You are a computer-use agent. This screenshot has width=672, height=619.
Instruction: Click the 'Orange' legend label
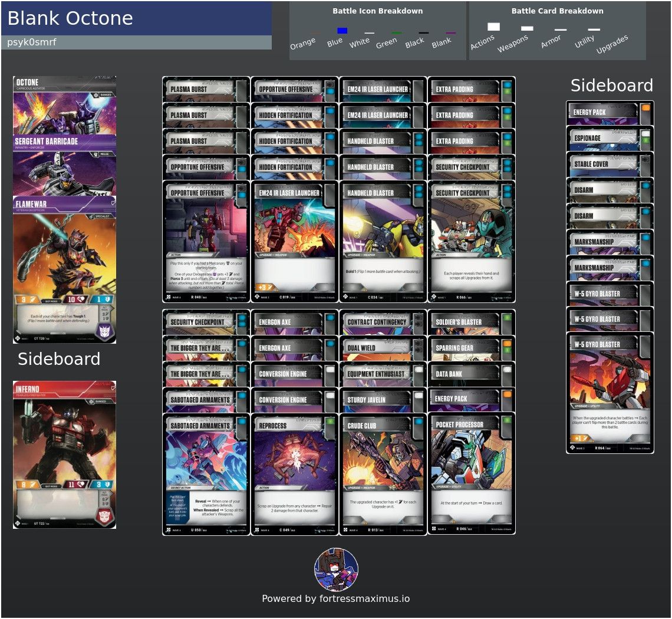click(302, 43)
